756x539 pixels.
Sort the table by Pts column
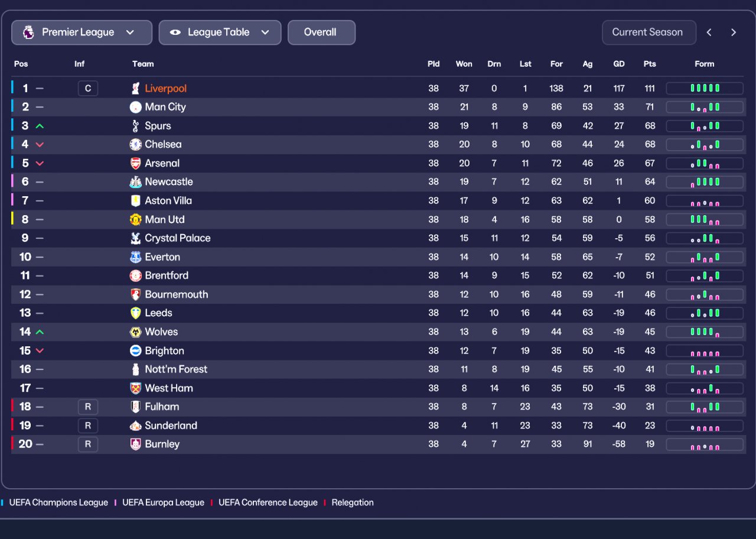click(x=650, y=64)
